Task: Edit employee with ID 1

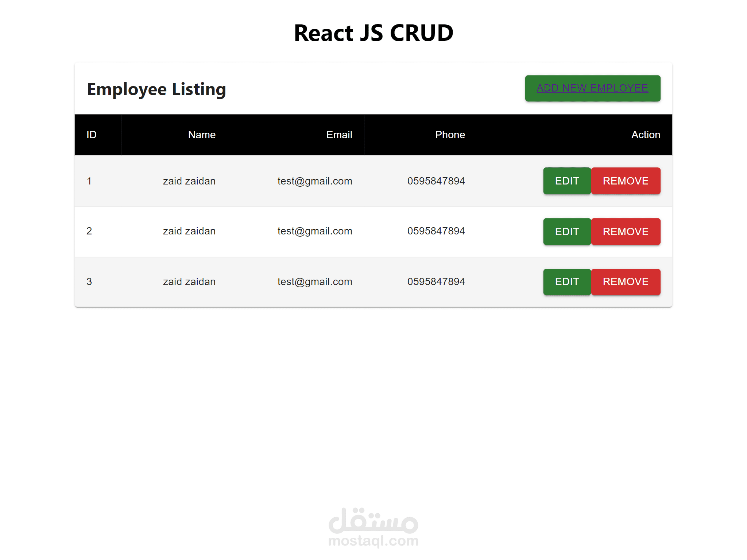Action: (x=566, y=181)
